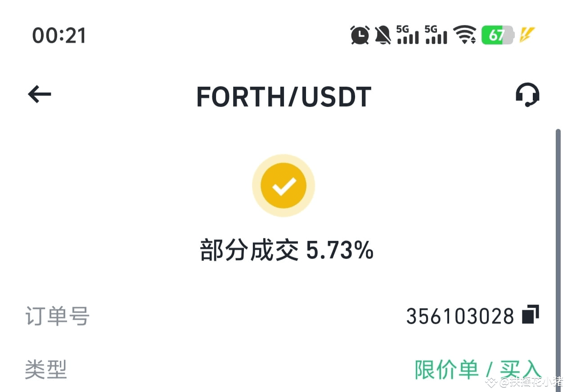
Task: Copy order number using the copy icon
Action: click(531, 314)
